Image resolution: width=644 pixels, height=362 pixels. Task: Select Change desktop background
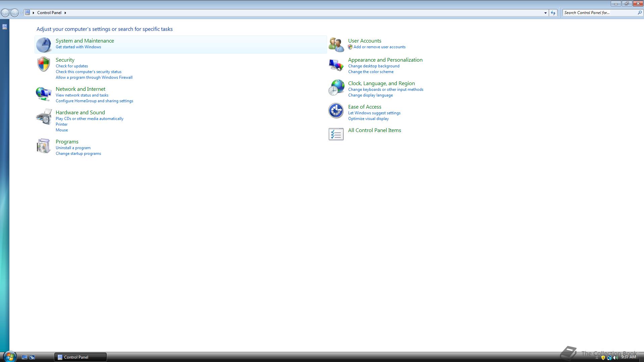(374, 66)
